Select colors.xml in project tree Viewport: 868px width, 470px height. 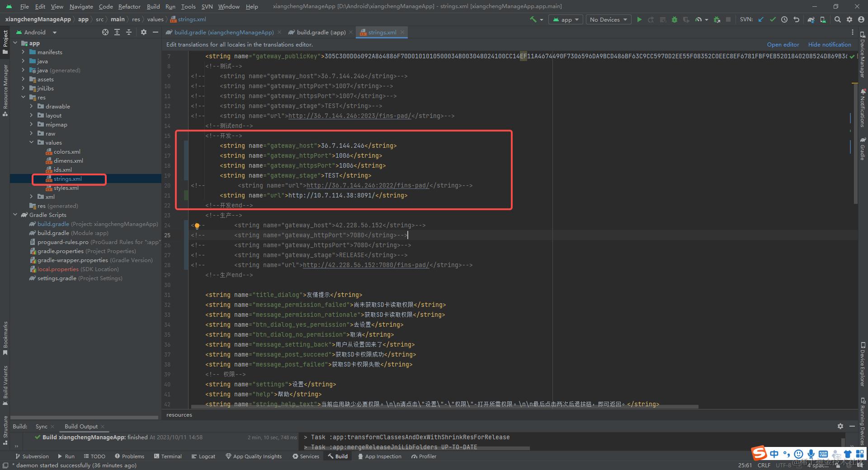coord(67,151)
